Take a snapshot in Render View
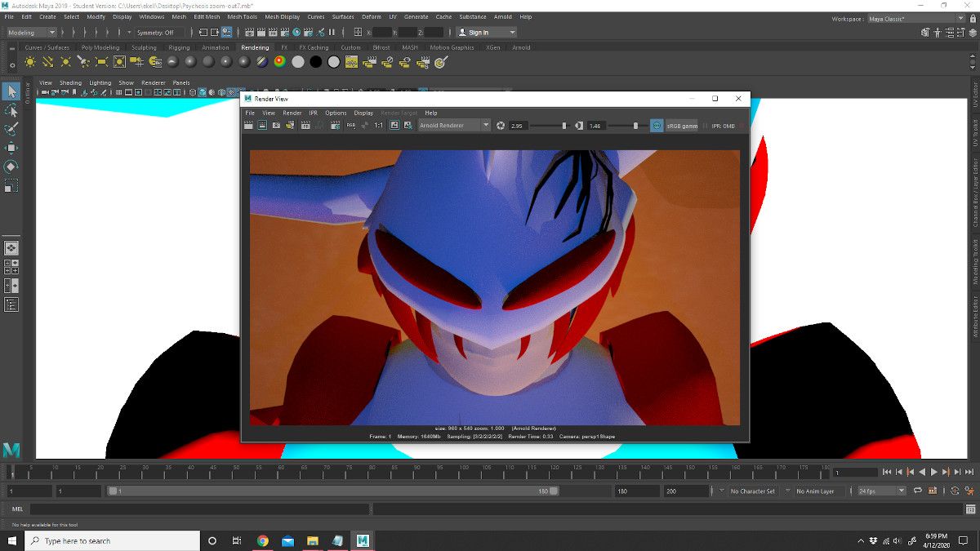The height and width of the screenshot is (551, 980). pos(277,126)
